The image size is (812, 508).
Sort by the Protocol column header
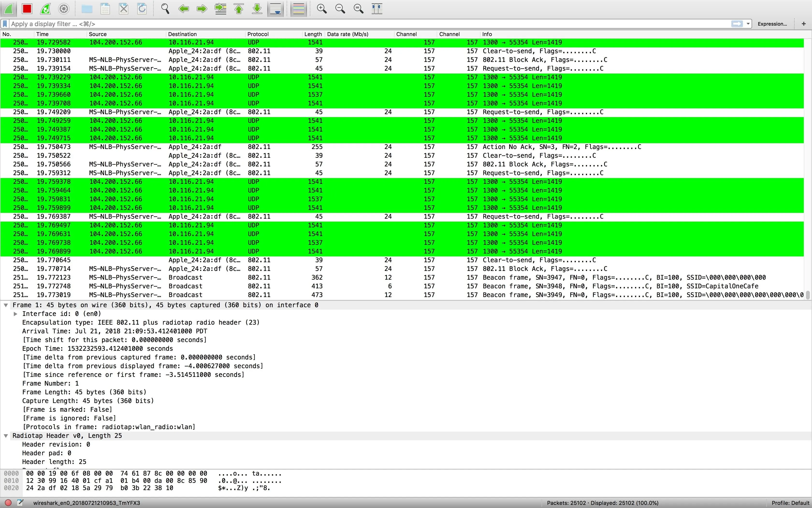(x=274, y=34)
